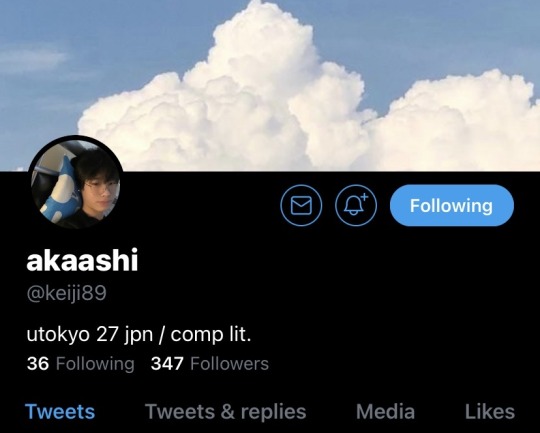Select the @keiji89 handle text
Screen dimensions: 540x433
[x=66, y=293]
